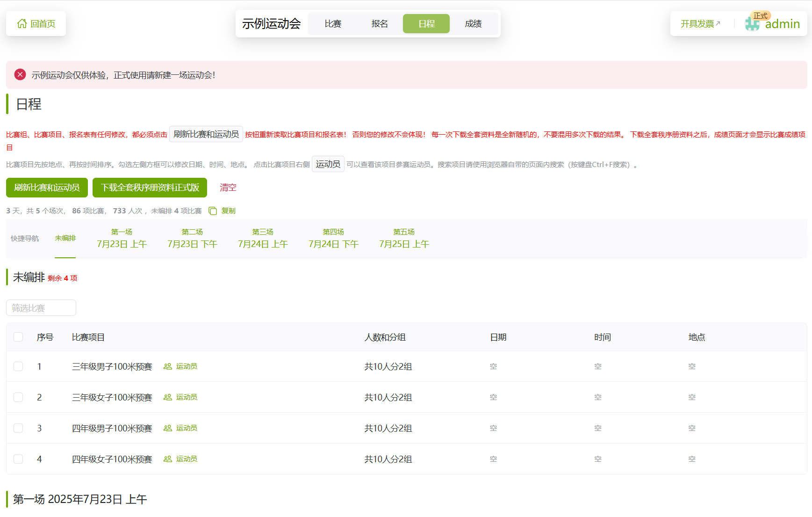The image size is (812, 517).
Task: Click 运动员 link for 四年级男子100米预赛
Action: (x=187, y=428)
